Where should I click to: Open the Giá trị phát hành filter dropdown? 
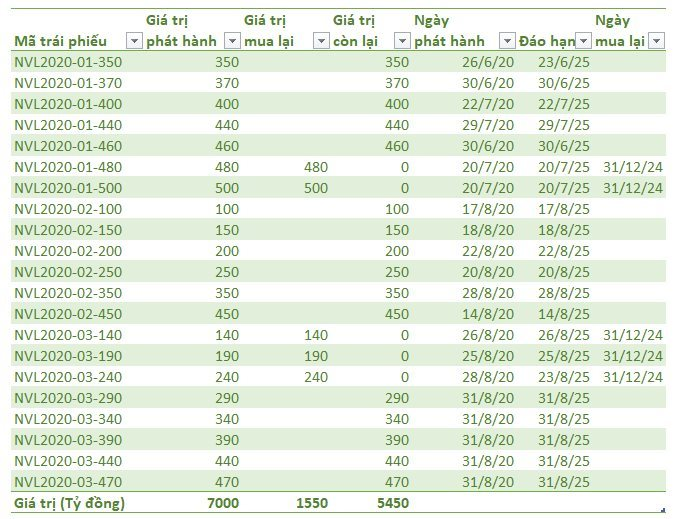[232, 41]
